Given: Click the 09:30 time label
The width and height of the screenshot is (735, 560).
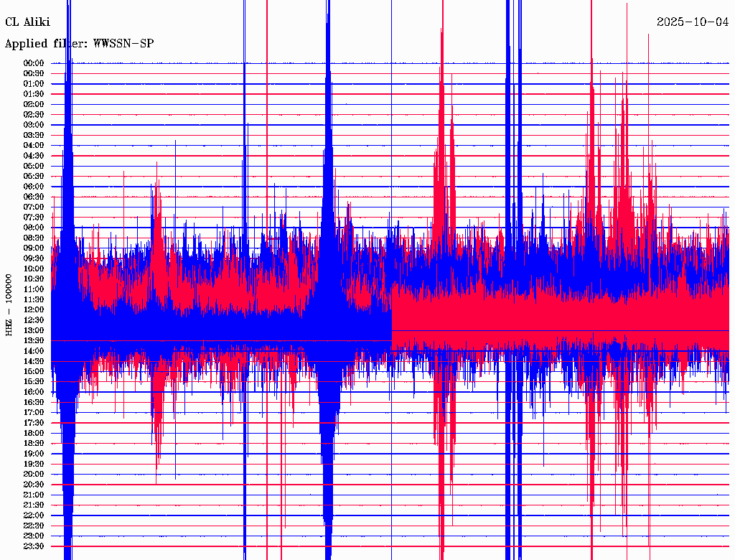Looking at the screenshot, I should (34, 258).
